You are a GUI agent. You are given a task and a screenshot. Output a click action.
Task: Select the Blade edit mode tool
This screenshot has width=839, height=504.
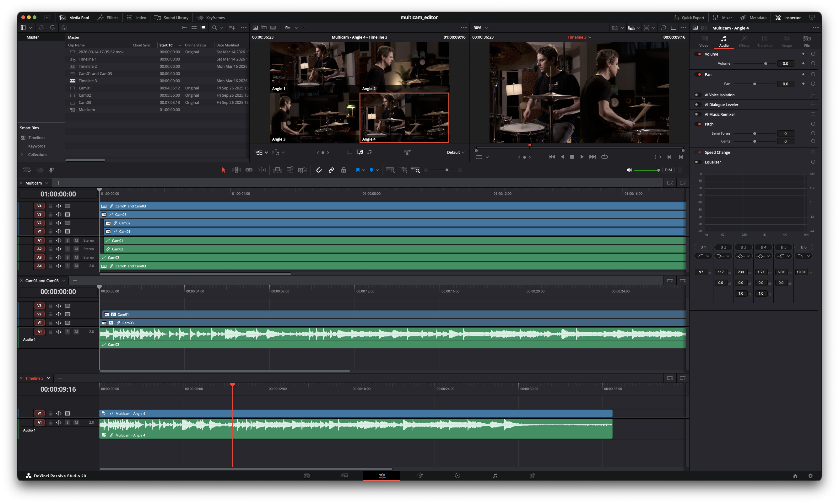(249, 170)
